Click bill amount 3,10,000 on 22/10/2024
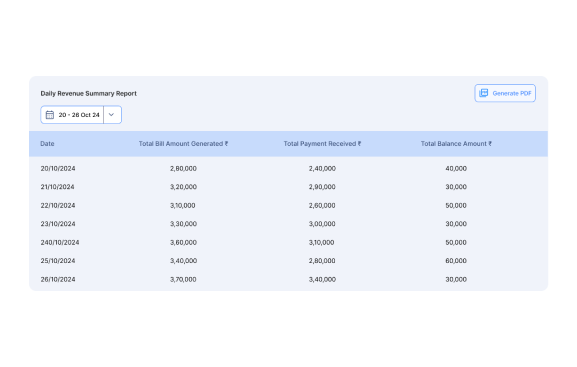577x367 pixels. [x=183, y=205]
